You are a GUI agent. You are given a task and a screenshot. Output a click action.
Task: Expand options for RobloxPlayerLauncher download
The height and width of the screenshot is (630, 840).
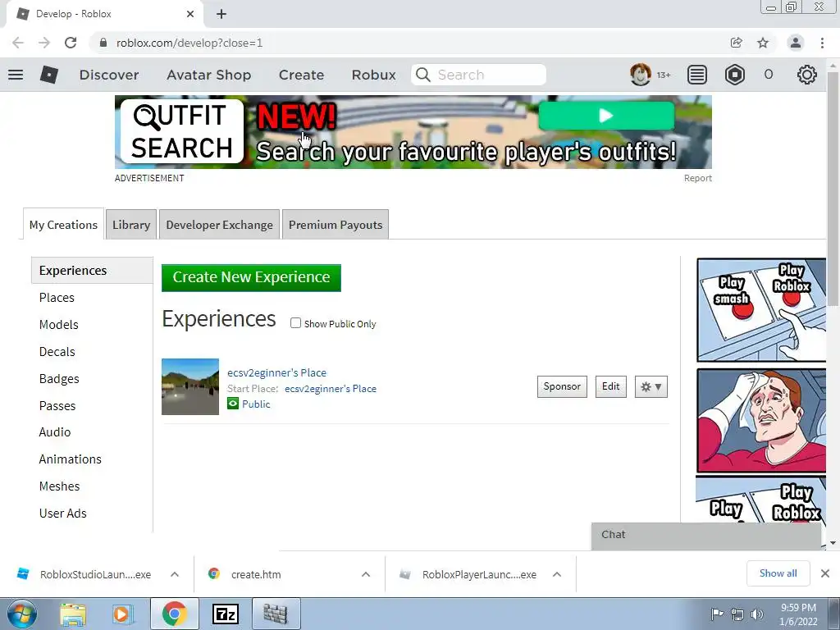pyautogui.click(x=557, y=574)
